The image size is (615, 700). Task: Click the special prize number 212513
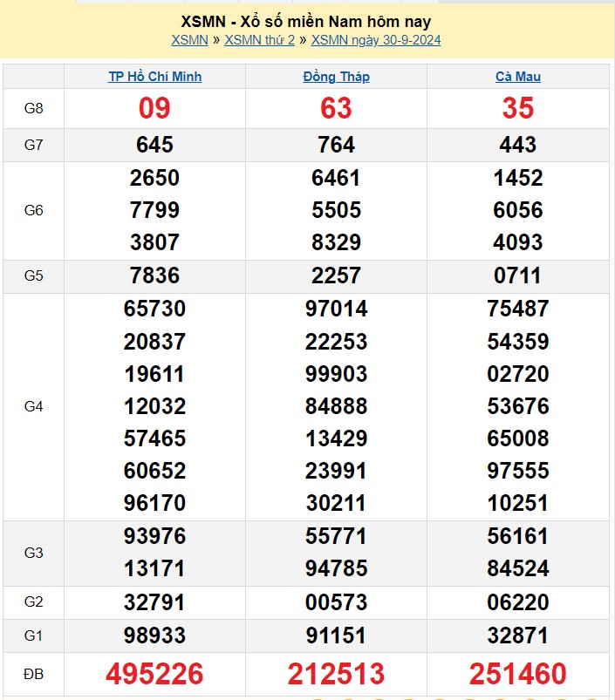pos(336,673)
